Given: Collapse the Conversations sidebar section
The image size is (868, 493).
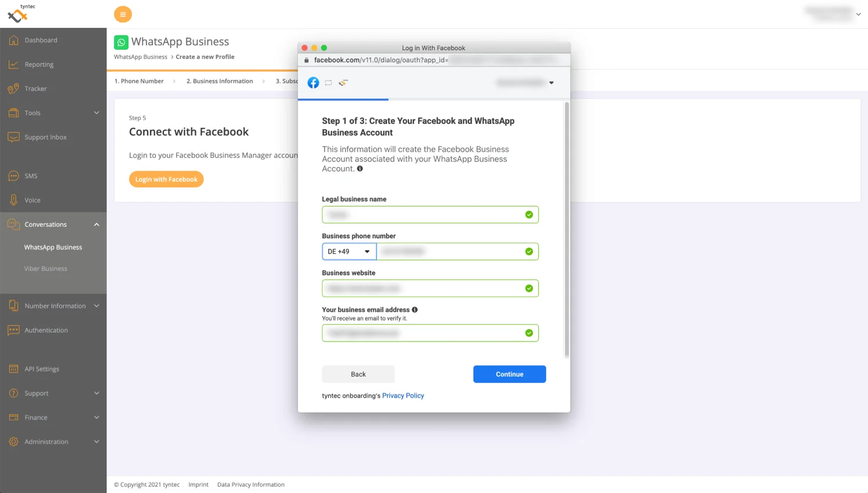Looking at the screenshot, I should pyautogui.click(x=96, y=225).
